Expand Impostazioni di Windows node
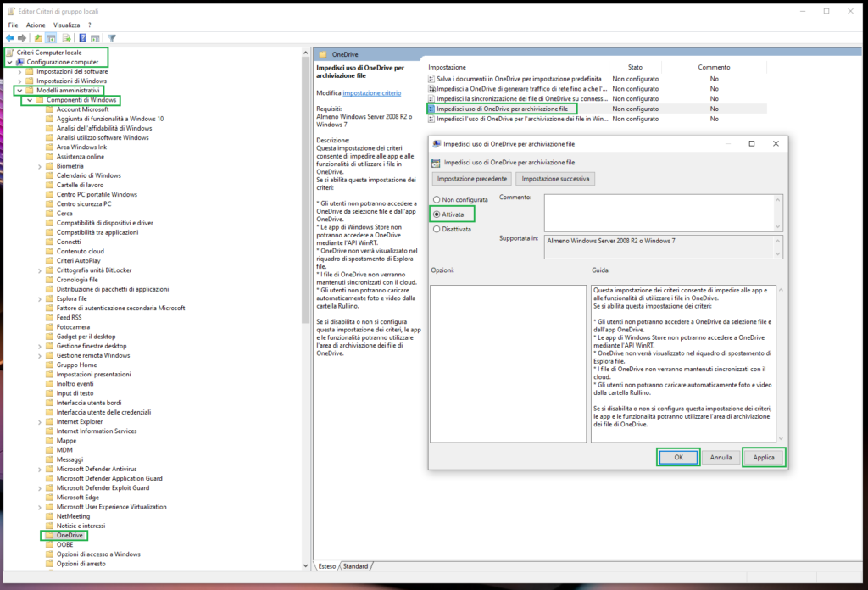 click(x=20, y=81)
